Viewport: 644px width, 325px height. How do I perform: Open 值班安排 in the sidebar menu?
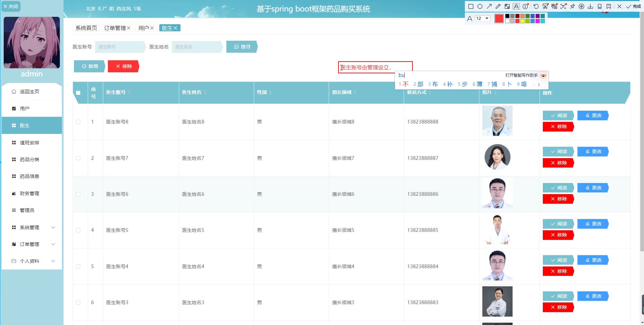(x=32, y=143)
